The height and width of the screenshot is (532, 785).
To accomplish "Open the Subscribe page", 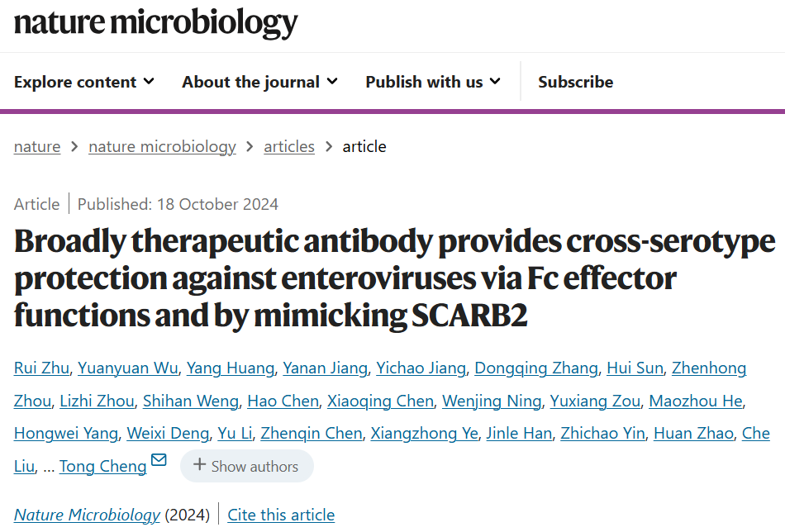I will click(x=575, y=82).
